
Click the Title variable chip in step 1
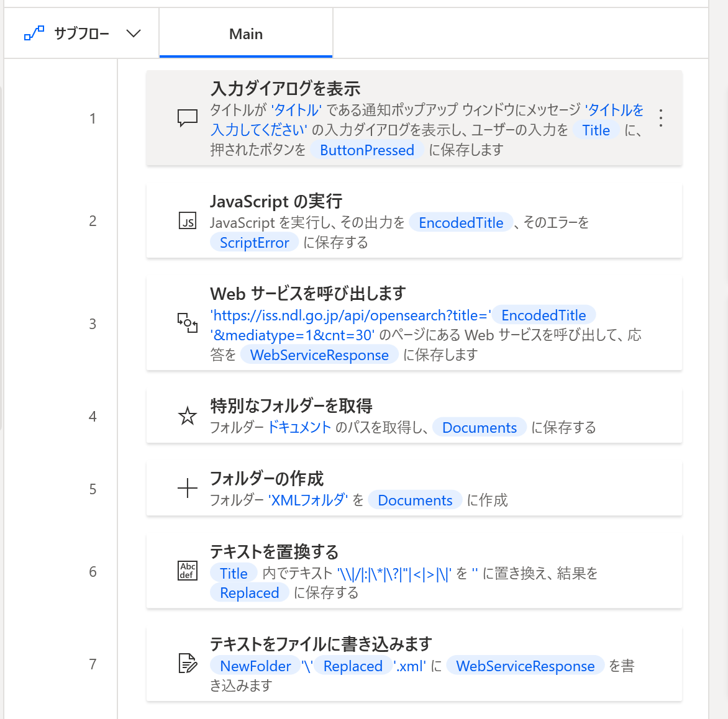point(596,130)
